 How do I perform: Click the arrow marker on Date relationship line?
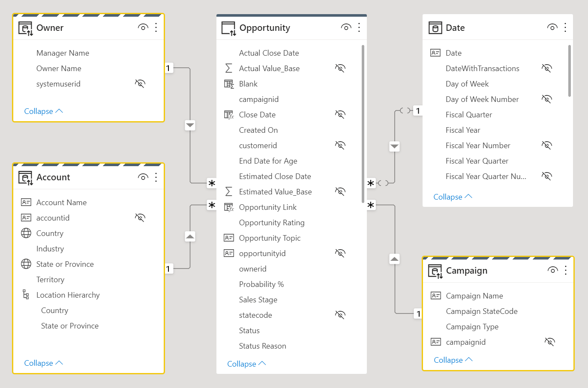point(394,146)
